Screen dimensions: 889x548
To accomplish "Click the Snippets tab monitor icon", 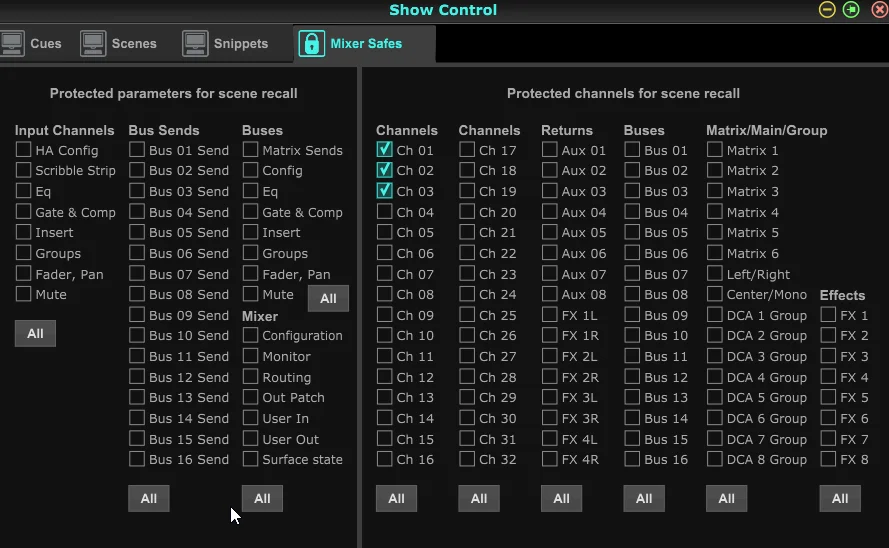I will (x=195, y=44).
